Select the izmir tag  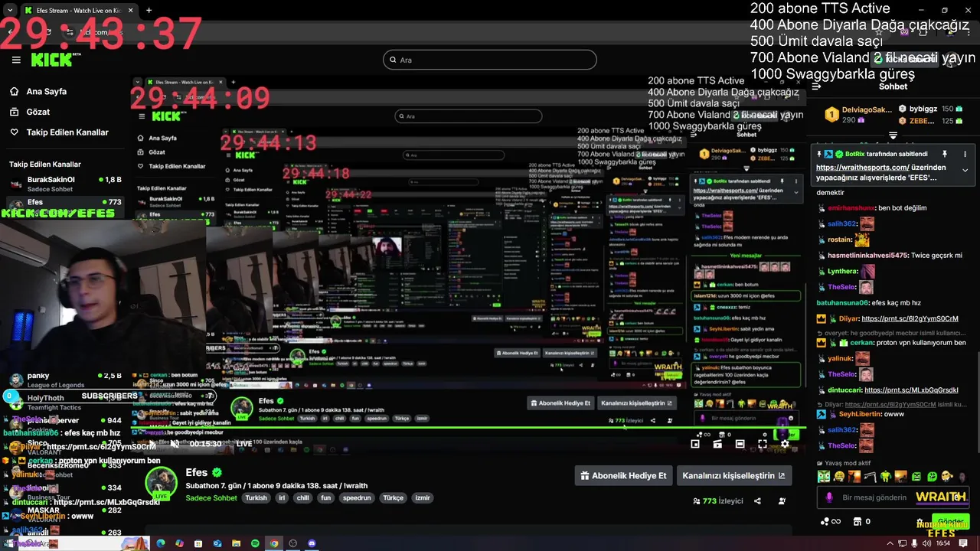(x=422, y=498)
